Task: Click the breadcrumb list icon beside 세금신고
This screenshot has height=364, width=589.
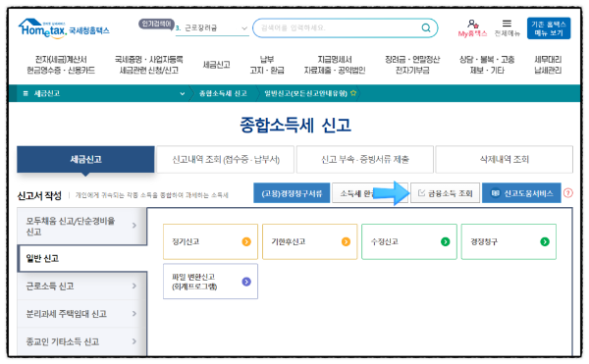Action: [x=26, y=93]
